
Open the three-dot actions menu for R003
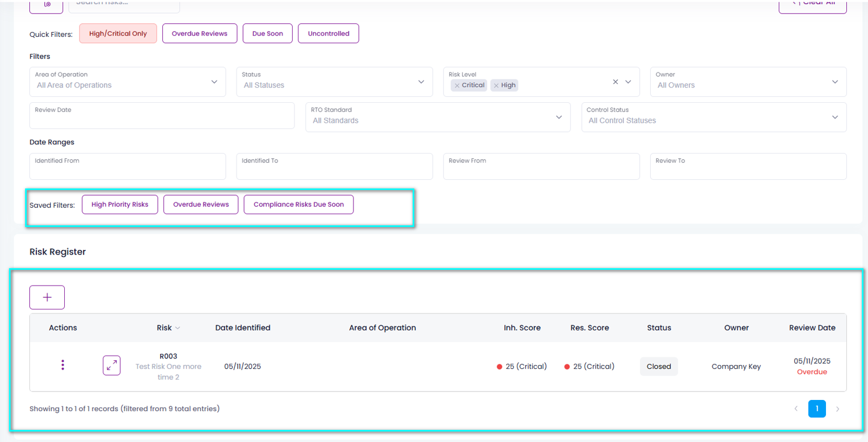[x=63, y=366]
